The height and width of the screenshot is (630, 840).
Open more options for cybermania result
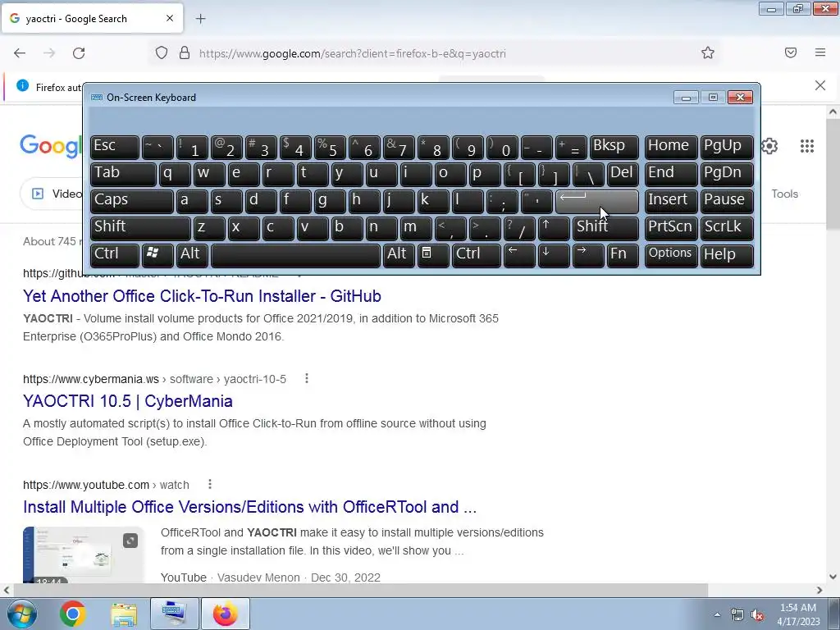pyautogui.click(x=307, y=379)
